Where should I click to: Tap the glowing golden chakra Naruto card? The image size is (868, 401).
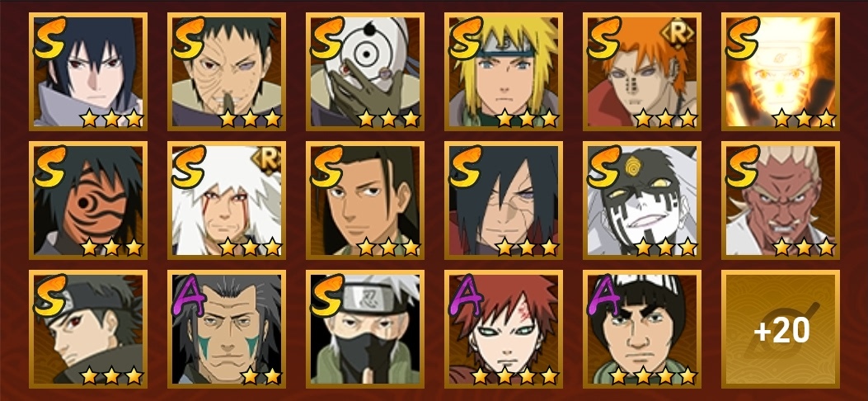pyautogui.click(x=780, y=72)
